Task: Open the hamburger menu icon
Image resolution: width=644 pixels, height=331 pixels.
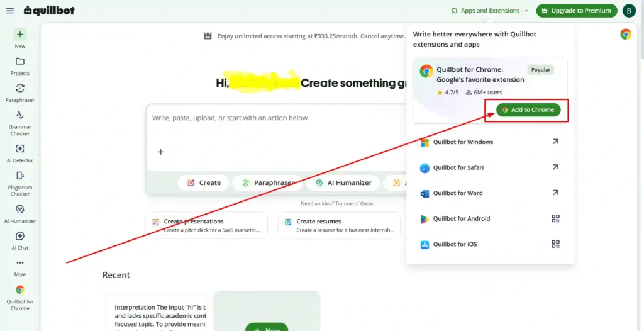Action: pos(10,11)
